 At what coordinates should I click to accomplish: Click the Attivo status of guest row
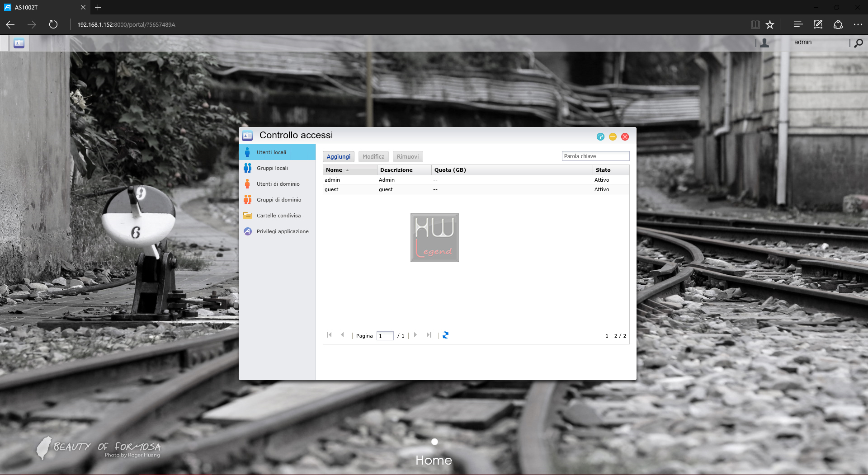pos(602,189)
